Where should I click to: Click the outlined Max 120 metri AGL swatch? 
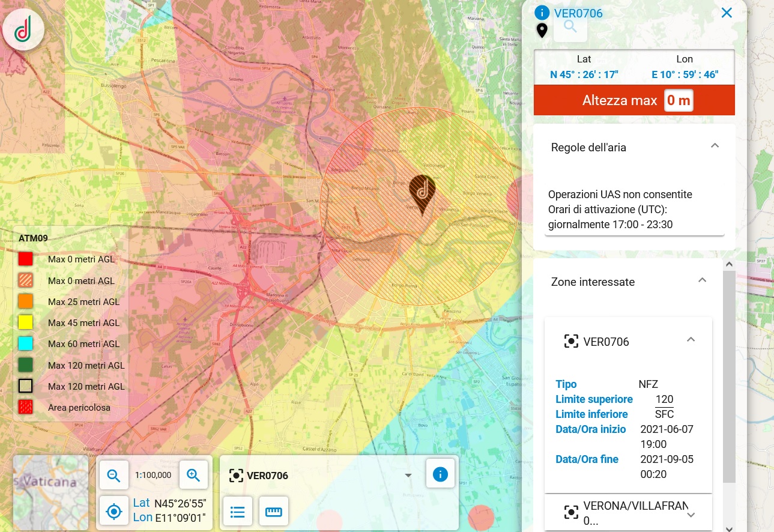coord(25,385)
